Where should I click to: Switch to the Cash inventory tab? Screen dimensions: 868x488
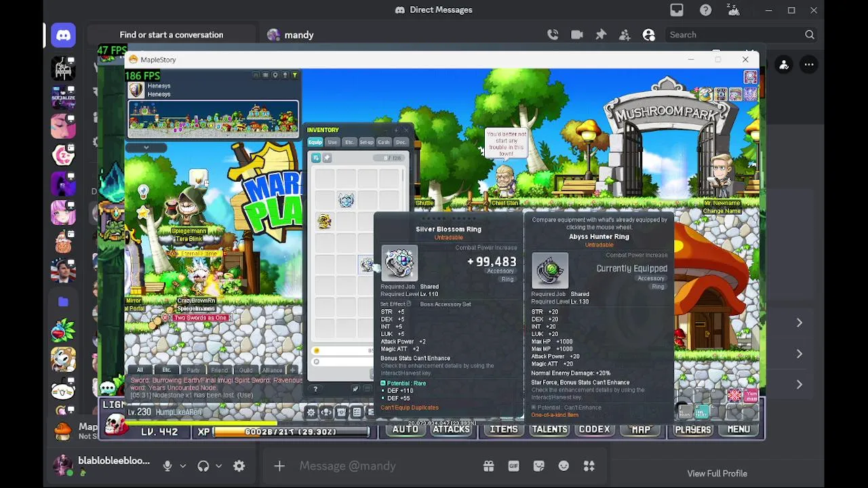pyautogui.click(x=384, y=142)
